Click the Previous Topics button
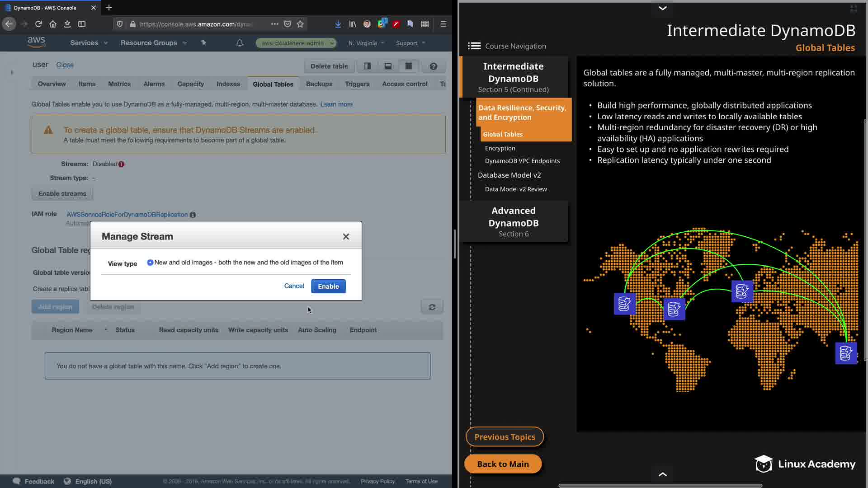The width and height of the screenshot is (868, 488). (x=505, y=437)
